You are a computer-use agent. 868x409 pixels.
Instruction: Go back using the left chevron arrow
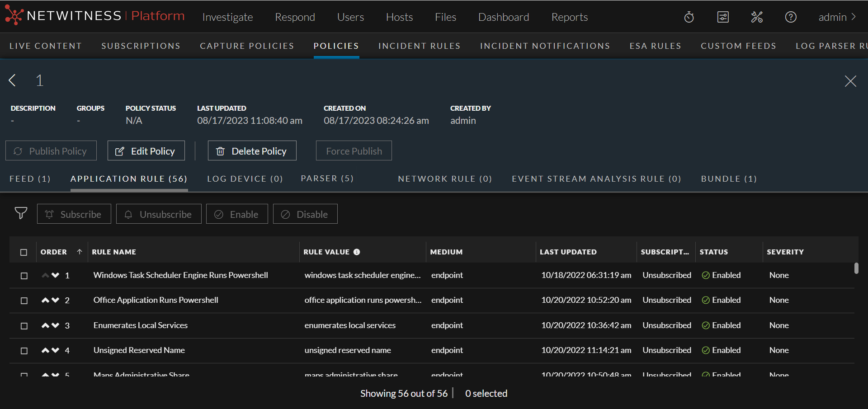[x=13, y=80]
